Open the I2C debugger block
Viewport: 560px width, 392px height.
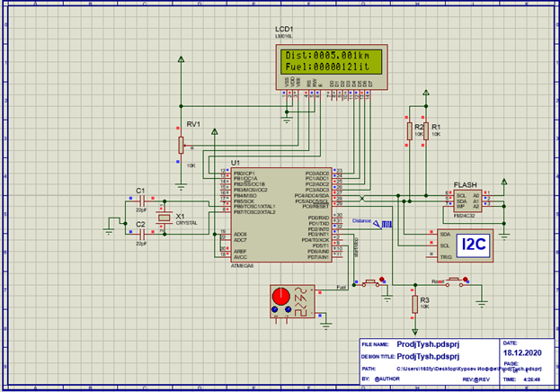click(466, 245)
